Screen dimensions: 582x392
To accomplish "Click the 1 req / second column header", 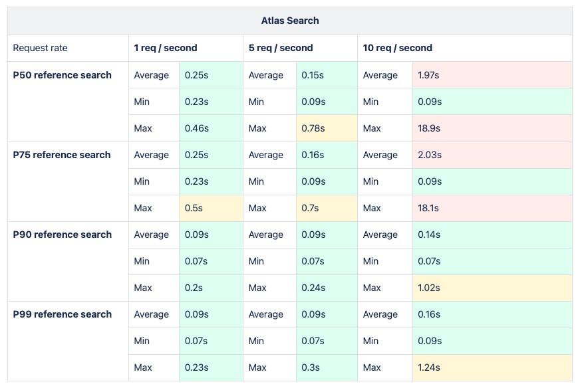I will (166, 48).
